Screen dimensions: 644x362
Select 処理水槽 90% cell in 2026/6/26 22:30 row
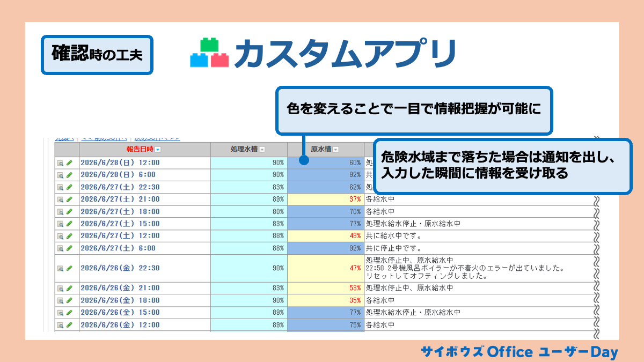[x=249, y=268]
